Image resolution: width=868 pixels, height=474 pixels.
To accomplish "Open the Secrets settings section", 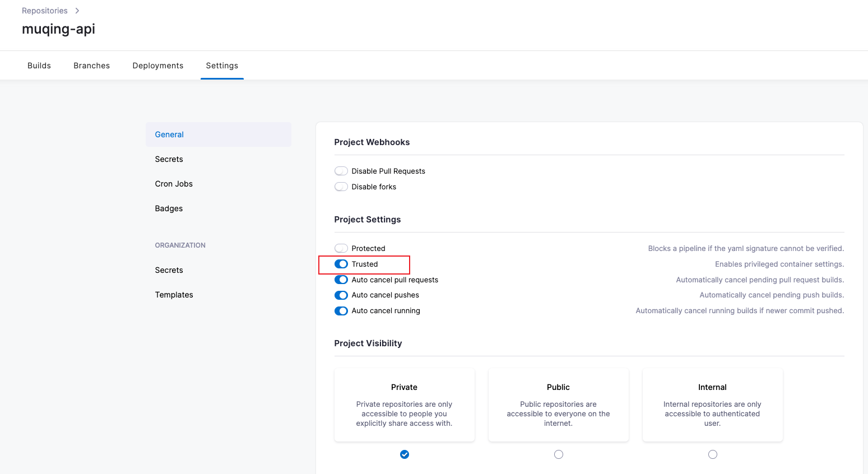I will (169, 159).
